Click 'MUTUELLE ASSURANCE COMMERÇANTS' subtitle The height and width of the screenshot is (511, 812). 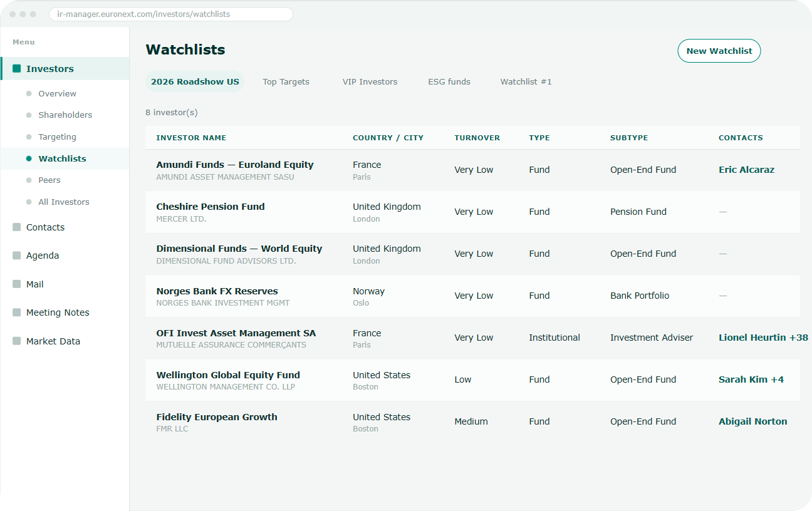click(x=231, y=345)
